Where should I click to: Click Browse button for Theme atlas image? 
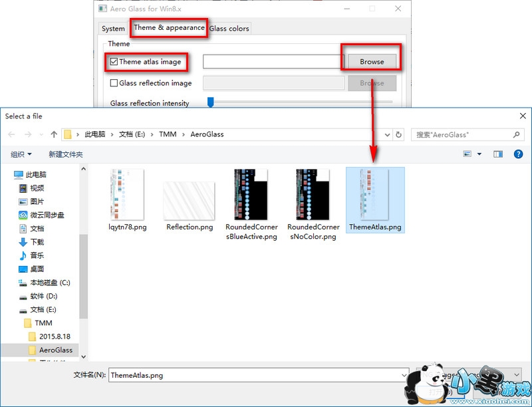click(x=372, y=62)
